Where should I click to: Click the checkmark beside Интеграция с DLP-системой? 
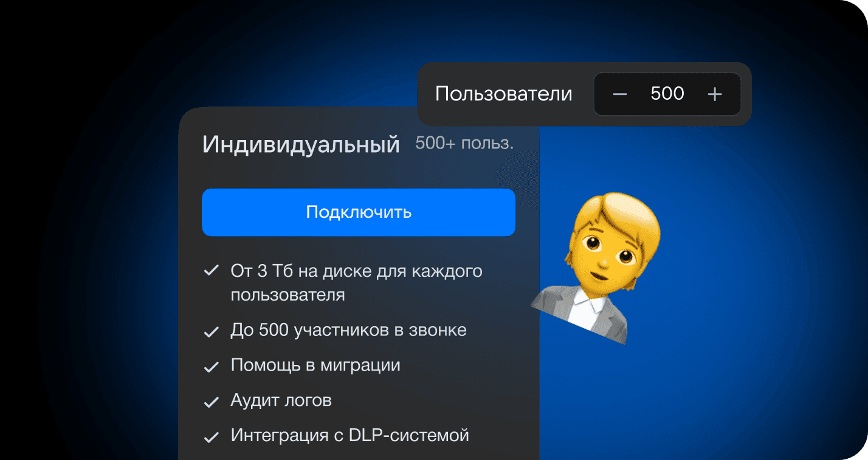211,437
